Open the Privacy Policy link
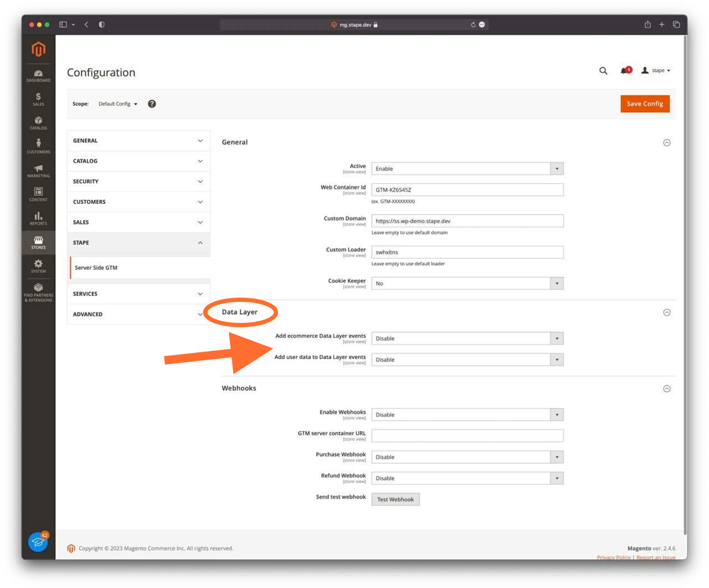This screenshot has width=709, height=588. [x=613, y=557]
